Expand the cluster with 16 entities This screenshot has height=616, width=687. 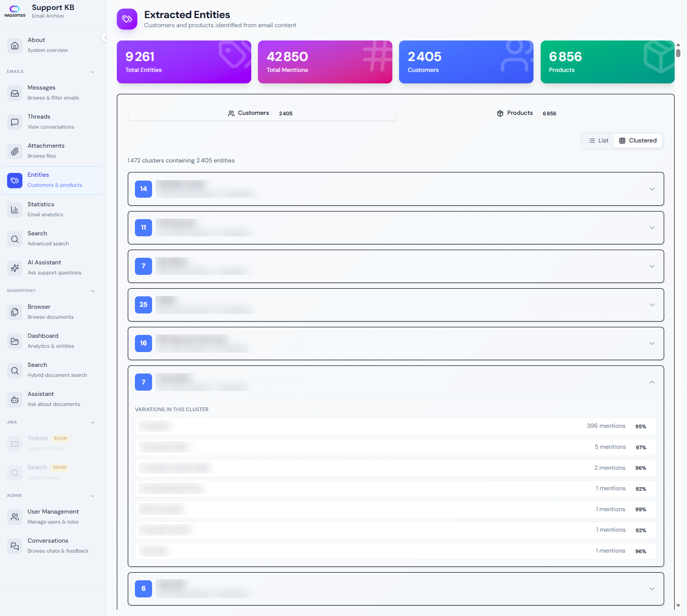click(x=396, y=343)
